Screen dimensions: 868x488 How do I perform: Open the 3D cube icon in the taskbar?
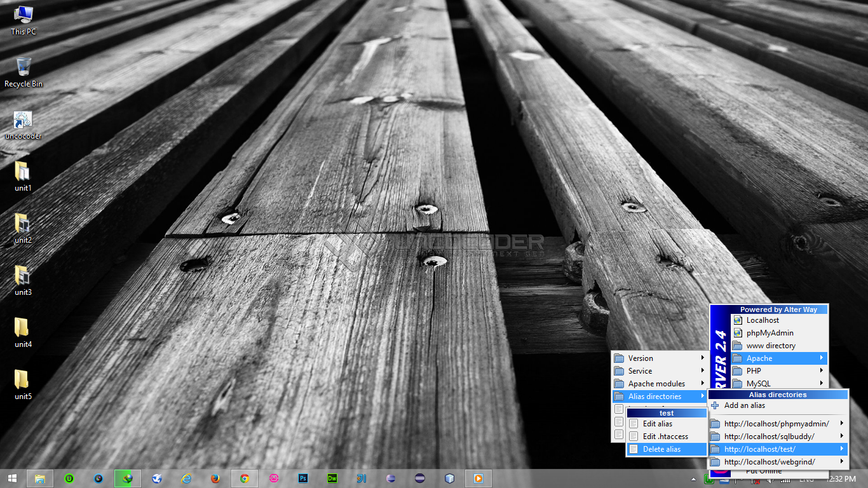449,478
